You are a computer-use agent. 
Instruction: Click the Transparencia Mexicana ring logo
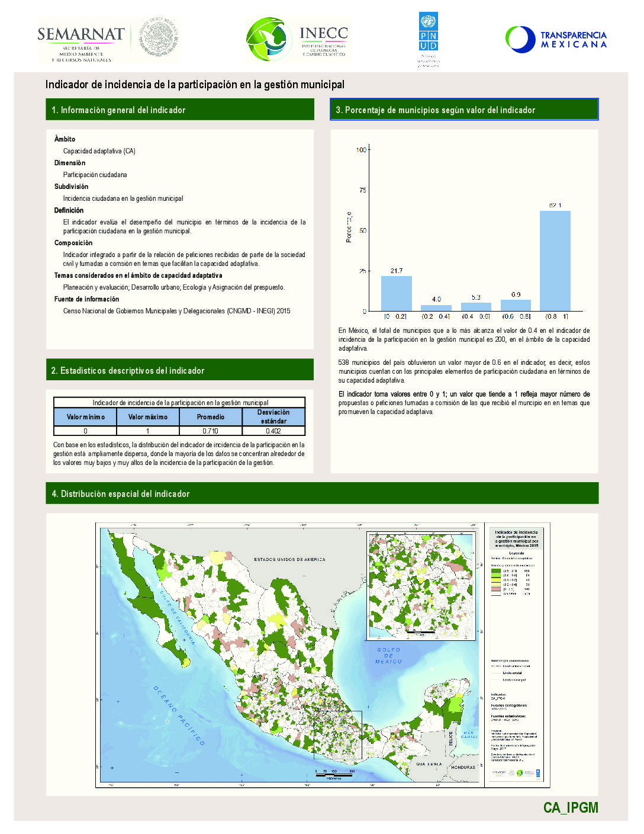(x=520, y=39)
